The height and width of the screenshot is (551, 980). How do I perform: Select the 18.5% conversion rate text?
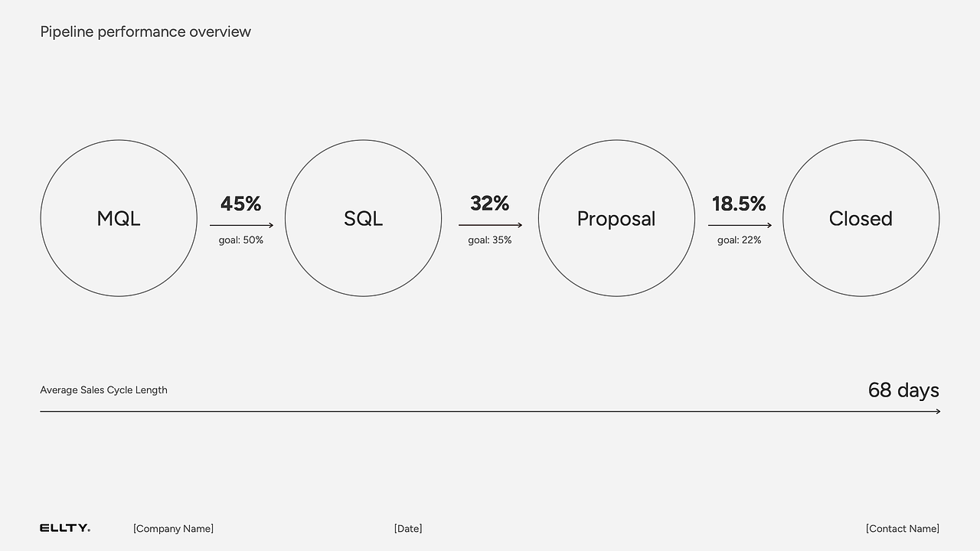point(739,204)
